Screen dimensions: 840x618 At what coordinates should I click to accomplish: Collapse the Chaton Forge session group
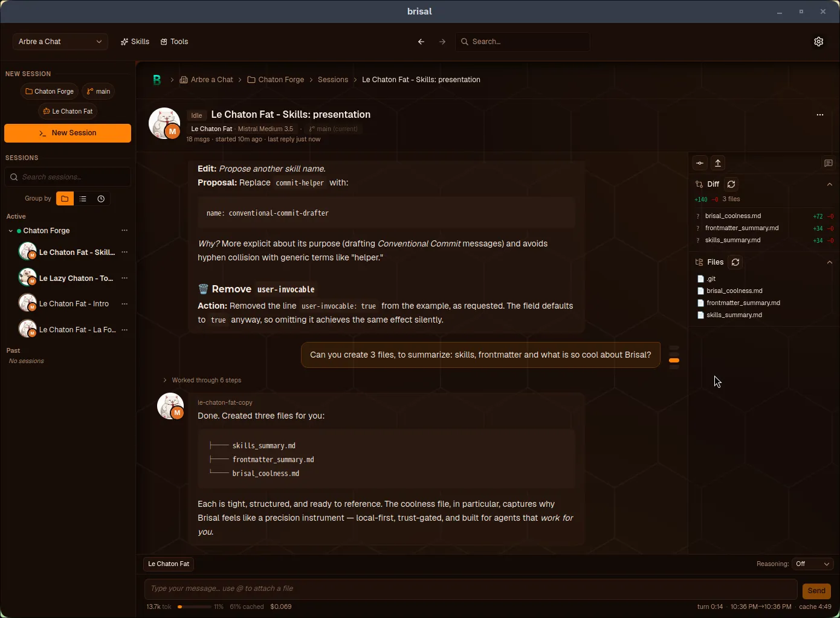coord(10,231)
